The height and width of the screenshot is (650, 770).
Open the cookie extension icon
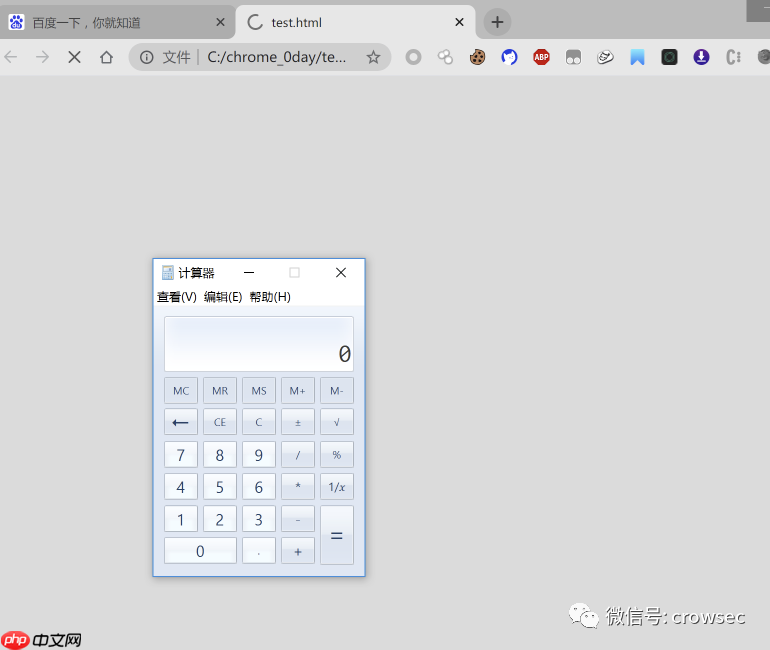[477, 57]
